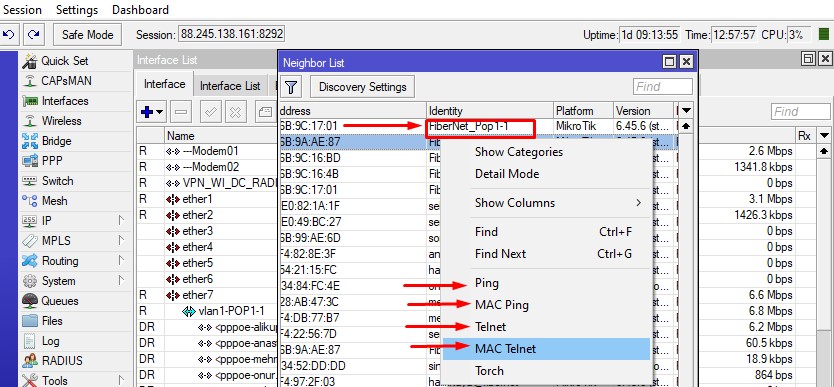This screenshot has width=834, height=387.
Task: Choose Ping in the context menu
Action: click(546, 283)
